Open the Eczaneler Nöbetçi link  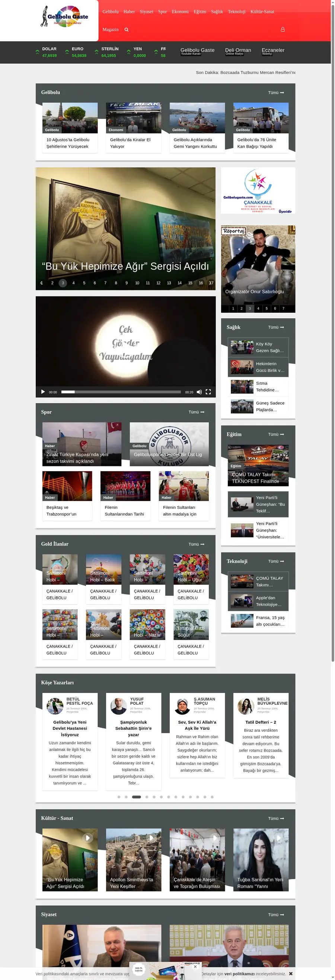click(x=273, y=51)
